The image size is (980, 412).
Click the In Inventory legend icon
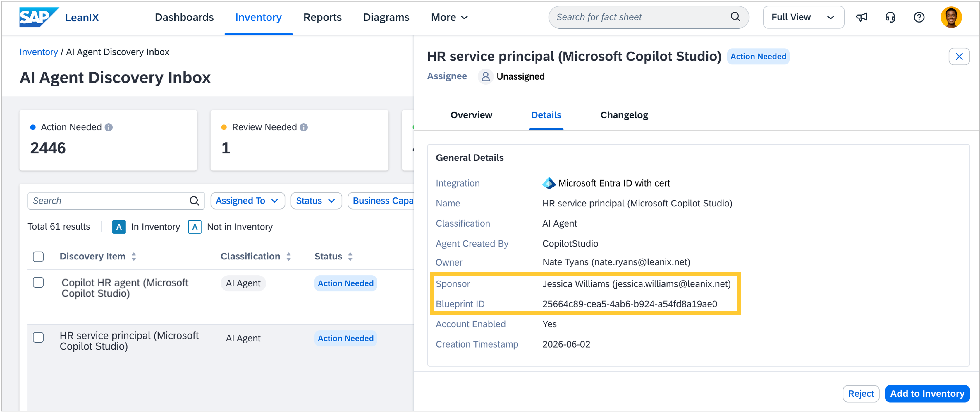tap(119, 227)
